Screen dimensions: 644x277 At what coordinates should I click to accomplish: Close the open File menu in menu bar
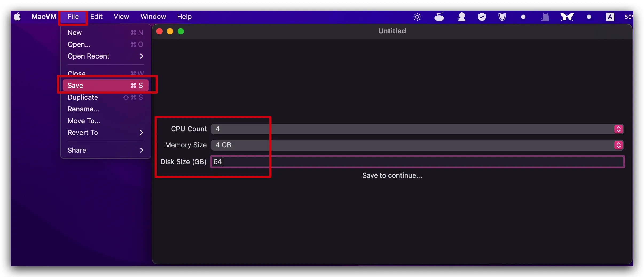pyautogui.click(x=73, y=17)
